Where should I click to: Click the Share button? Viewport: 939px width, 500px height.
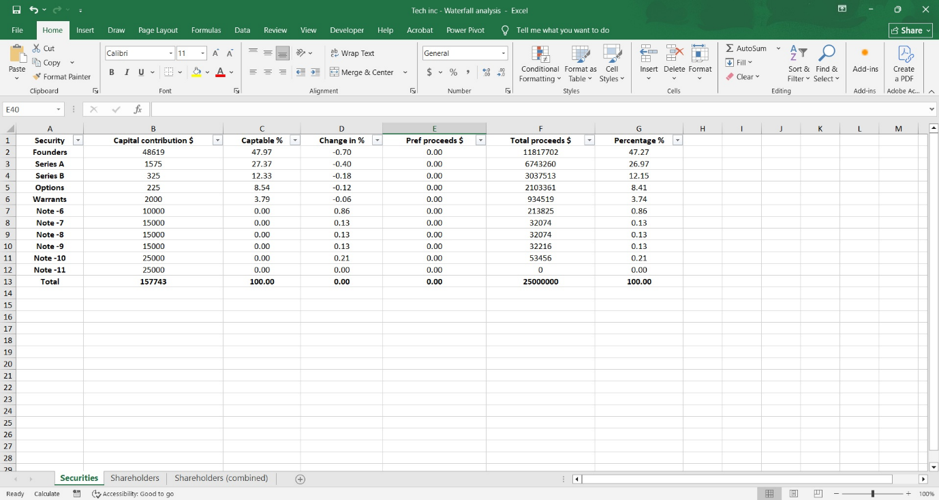911,30
